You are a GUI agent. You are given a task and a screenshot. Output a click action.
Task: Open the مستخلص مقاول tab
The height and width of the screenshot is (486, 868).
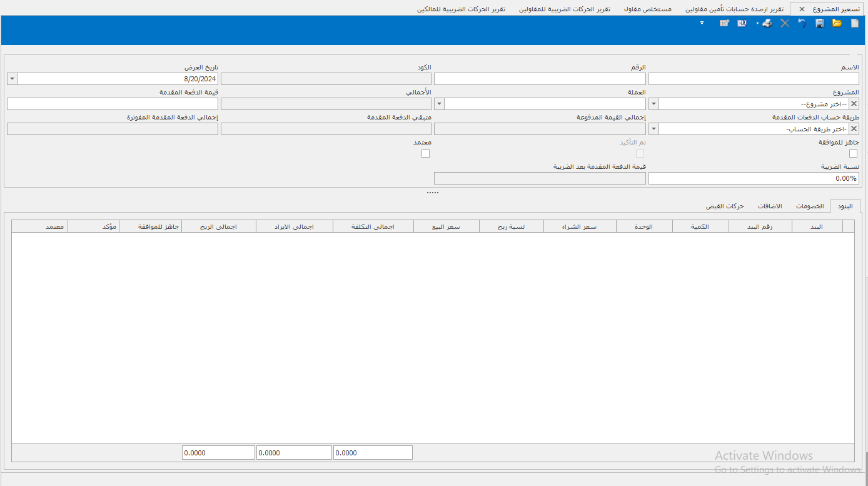point(648,9)
